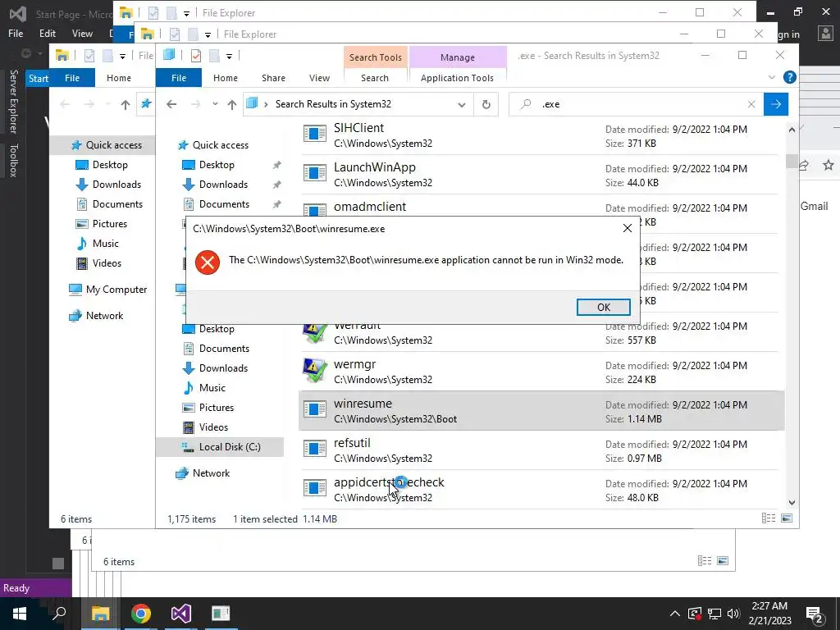Image resolution: width=840 pixels, height=630 pixels.
Task: Switch to Visual Studio from taskbar
Action: (180, 614)
